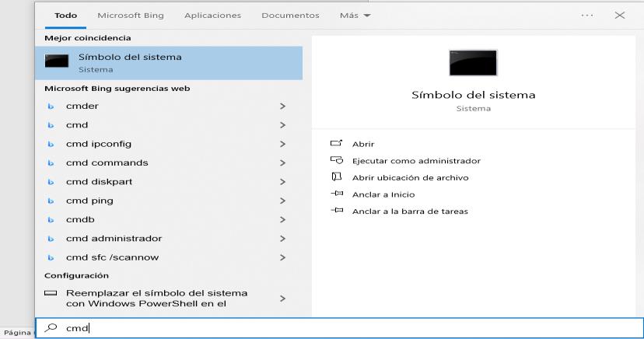Viewport: 644px width, 339px height.
Task: Click the Bing icon next to cmd ipconfig
Action: tap(51, 144)
